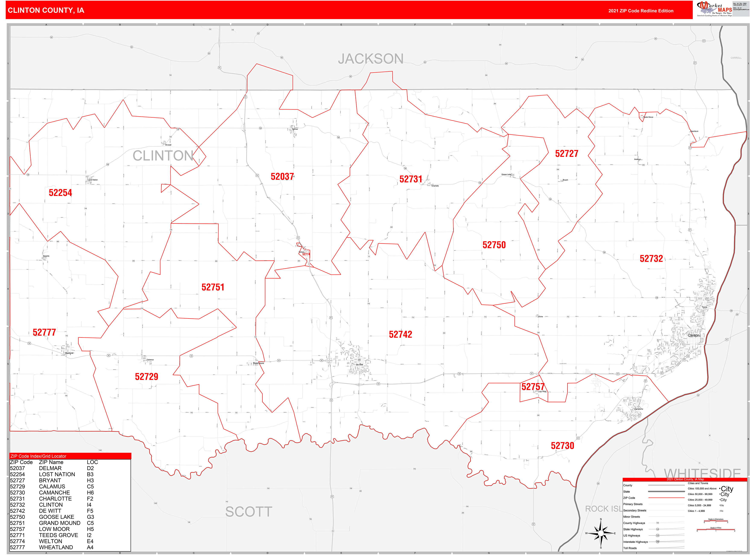Click the ZIP code label 52777
756x555 pixels.
pos(44,333)
